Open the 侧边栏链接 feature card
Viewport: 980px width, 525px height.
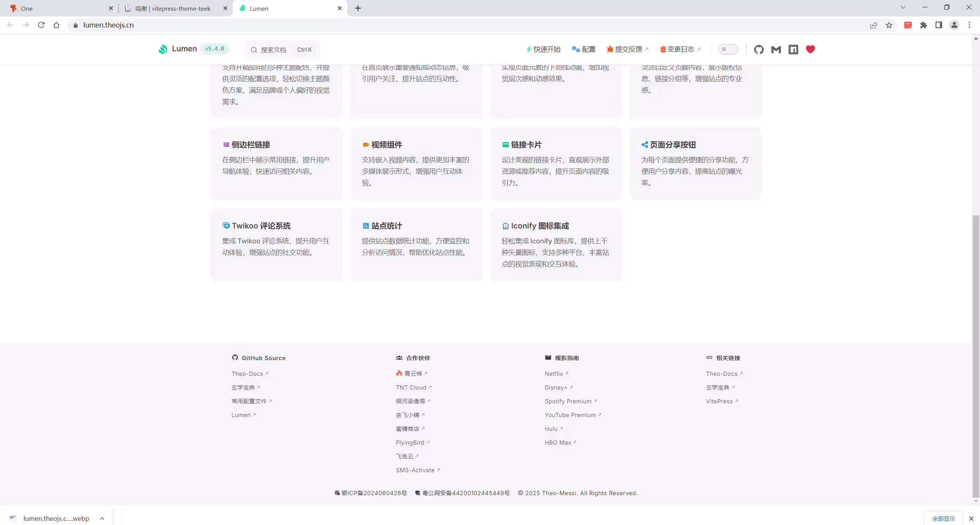277,164
